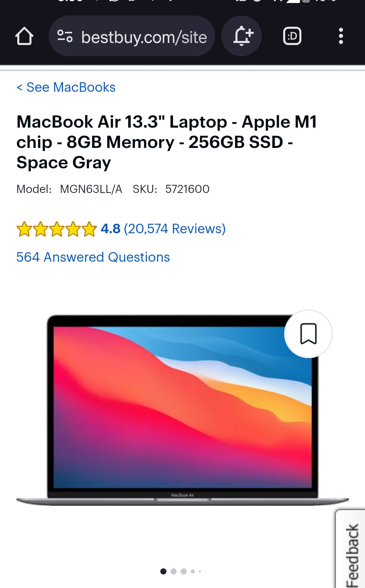Tap the MacBook Air product image
The image size is (365, 588).
pyautogui.click(x=183, y=410)
